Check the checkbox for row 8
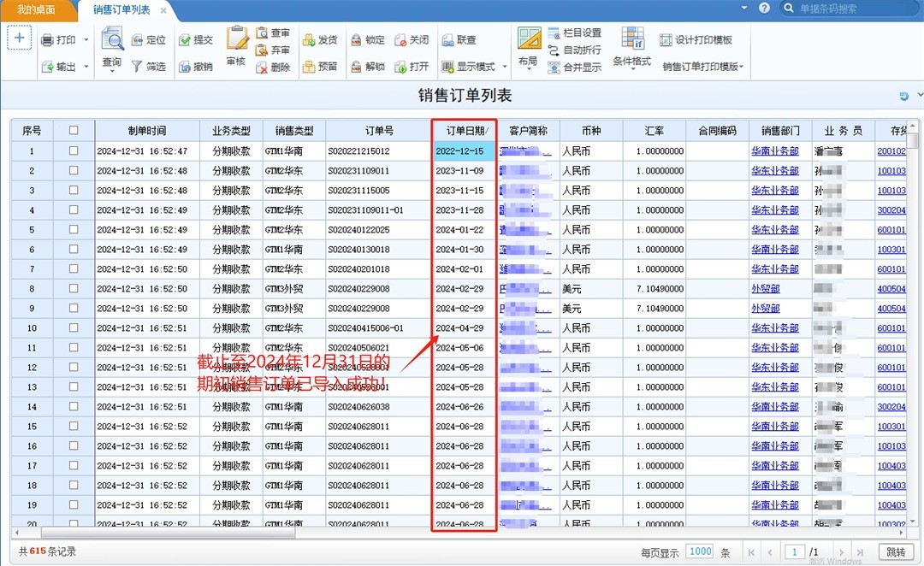This screenshot has height=566, width=924. (74, 289)
